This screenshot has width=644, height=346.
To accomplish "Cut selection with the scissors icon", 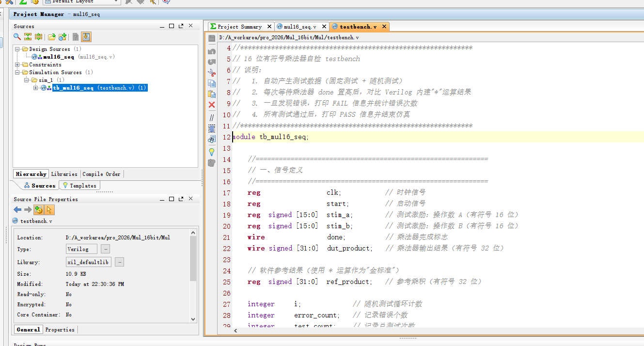I will tap(212, 73).
